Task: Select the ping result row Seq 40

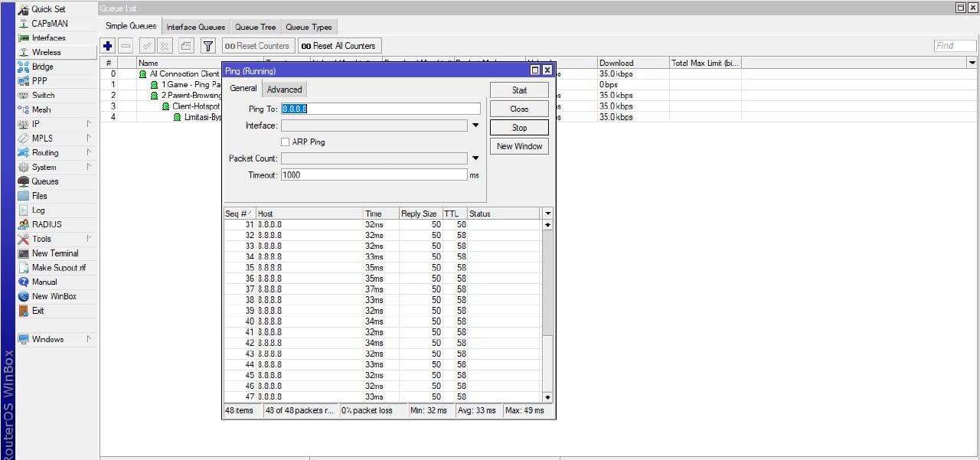Action: pos(383,321)
